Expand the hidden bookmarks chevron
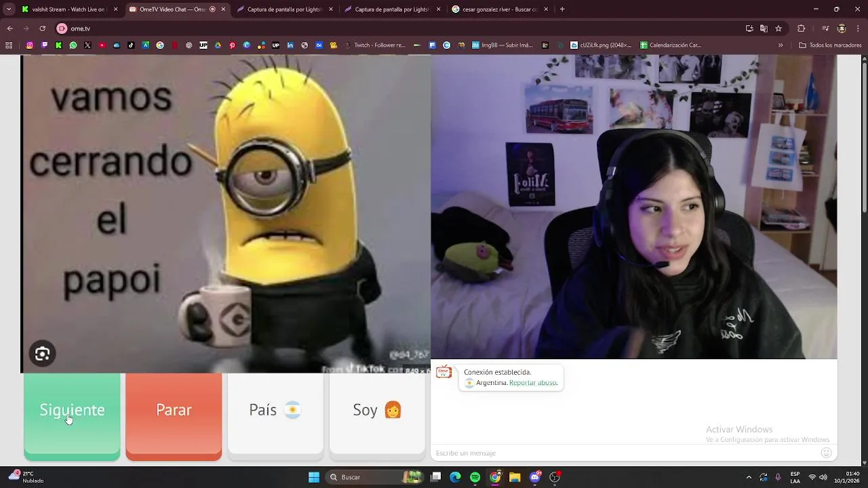The image size is (868, 488). click(x=781, y=45)
